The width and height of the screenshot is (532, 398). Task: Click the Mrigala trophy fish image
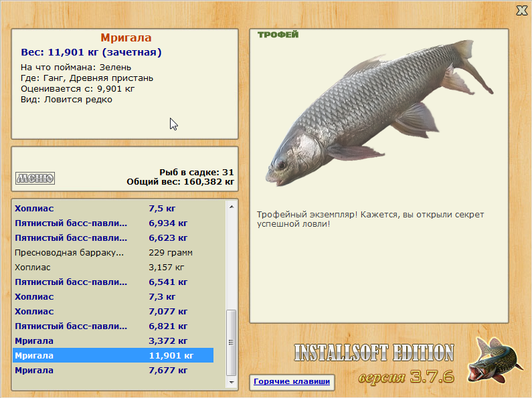tap(378, 114)
